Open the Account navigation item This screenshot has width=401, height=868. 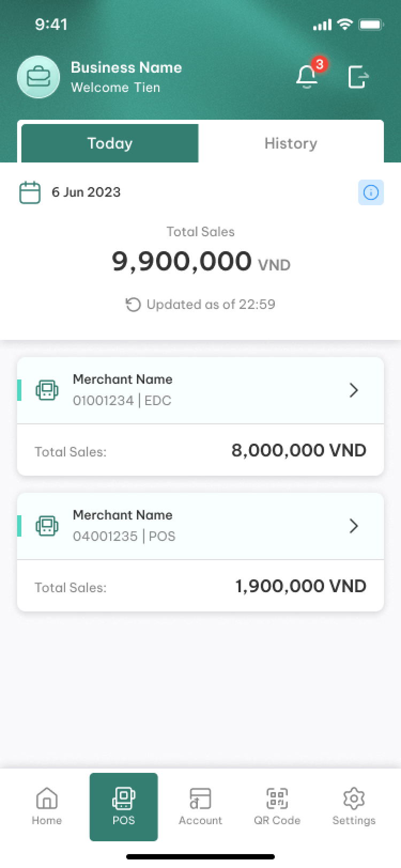point(200,807)
